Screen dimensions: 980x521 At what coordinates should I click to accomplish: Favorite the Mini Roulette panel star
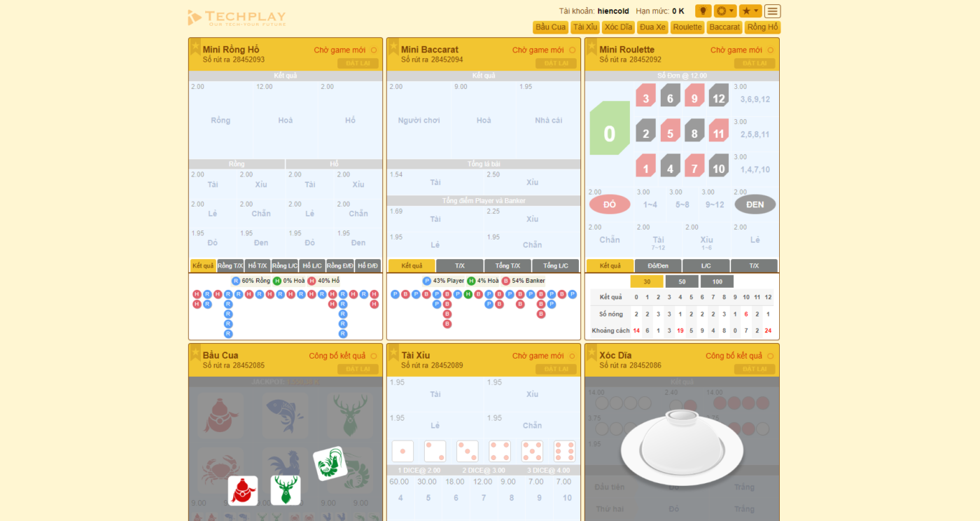(x=591, y=47)
